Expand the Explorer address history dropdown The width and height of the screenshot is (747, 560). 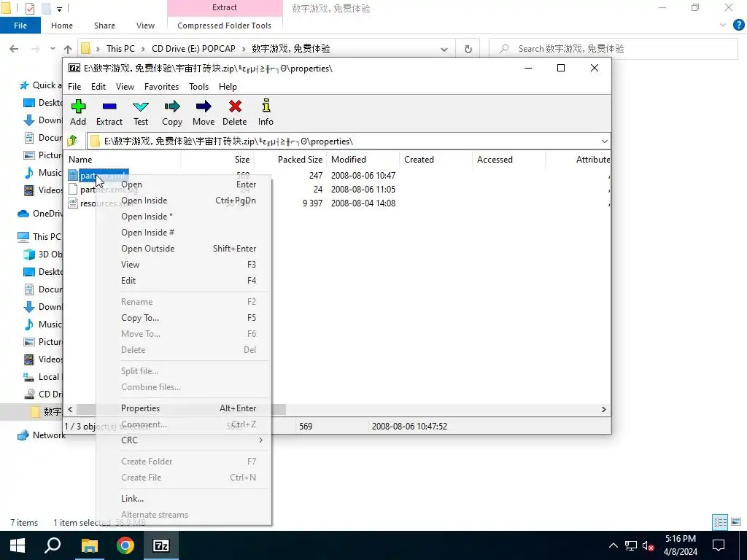444,49
